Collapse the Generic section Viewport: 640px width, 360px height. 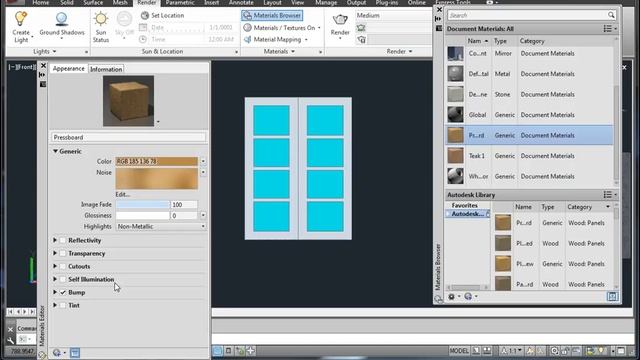(55, 151)
